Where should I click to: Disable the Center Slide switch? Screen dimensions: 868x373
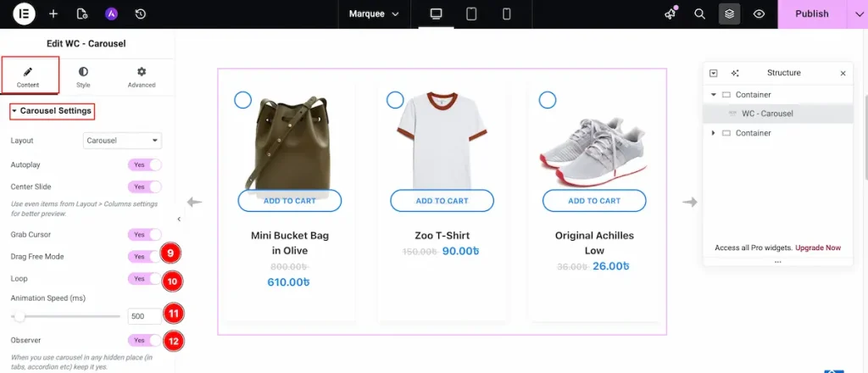tap(144, 186)
